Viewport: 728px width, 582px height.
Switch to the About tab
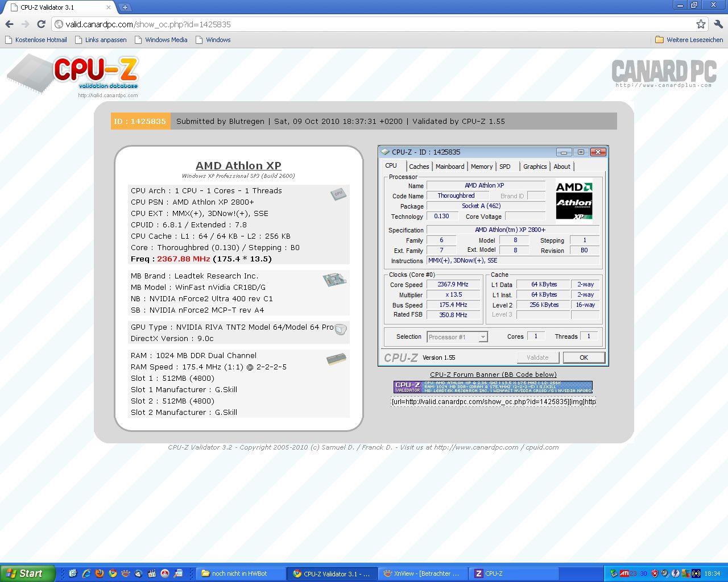(562, 167)
